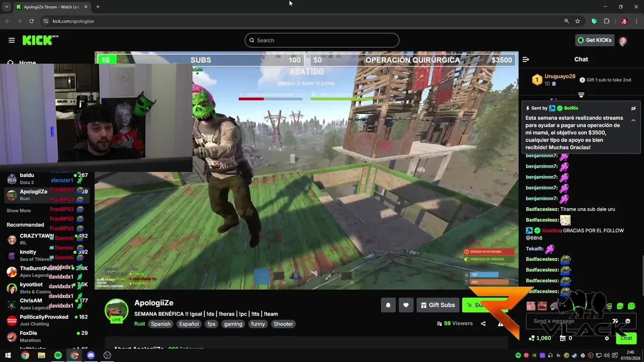Open the Kick hamburger menu
The image size is (644, 362).
click(12, 40)
